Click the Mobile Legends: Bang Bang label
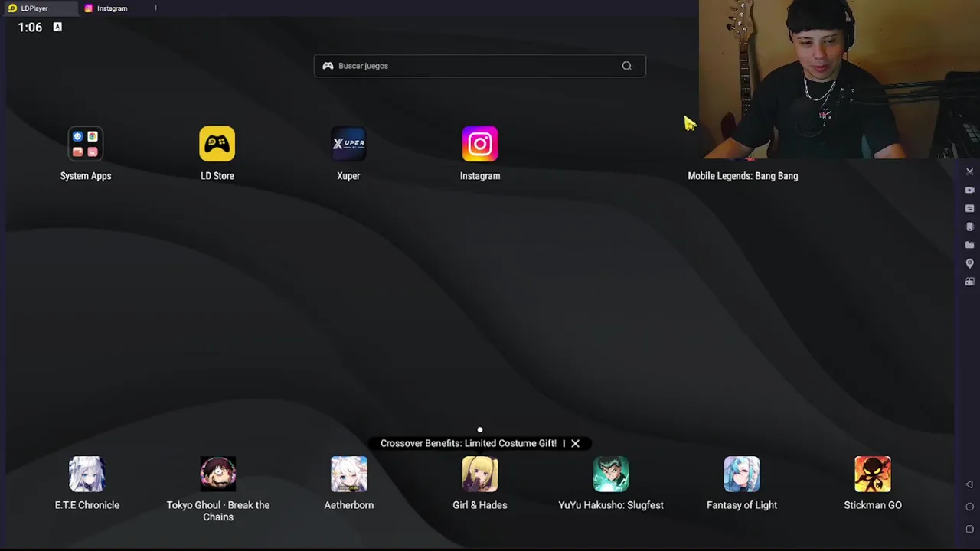Viewport: 980px width, 551px height. pos(743,176)
